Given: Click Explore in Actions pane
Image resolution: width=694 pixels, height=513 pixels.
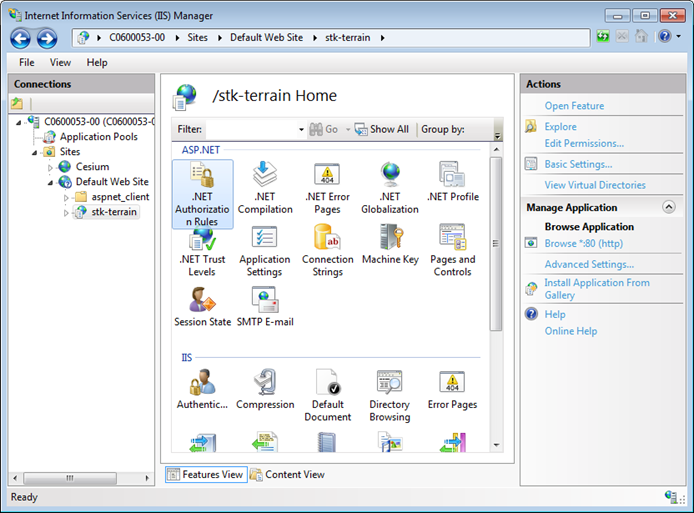Looking at the screenshot, I should pos(560,127).
